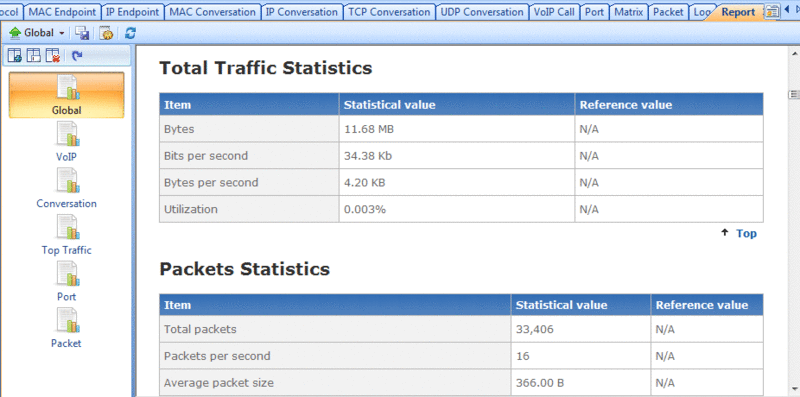Image resolution: width=800 pixels, height=397 pixels.
Task: Open the Matrix tab
Action: coord(629,12)
